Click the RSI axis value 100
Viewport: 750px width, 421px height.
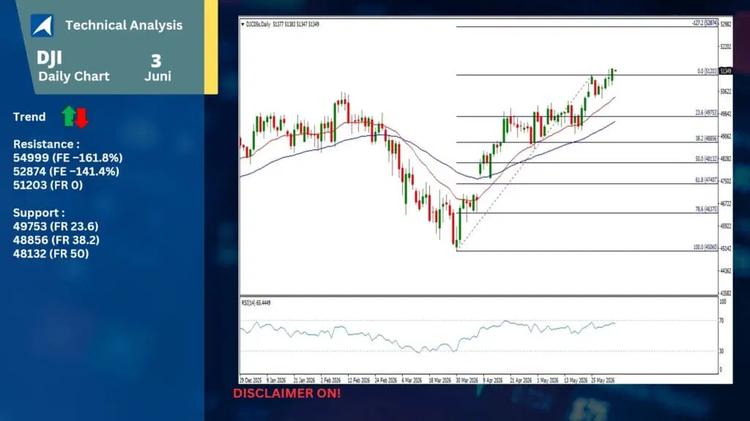pyautogui.click(x=723, y=302)
